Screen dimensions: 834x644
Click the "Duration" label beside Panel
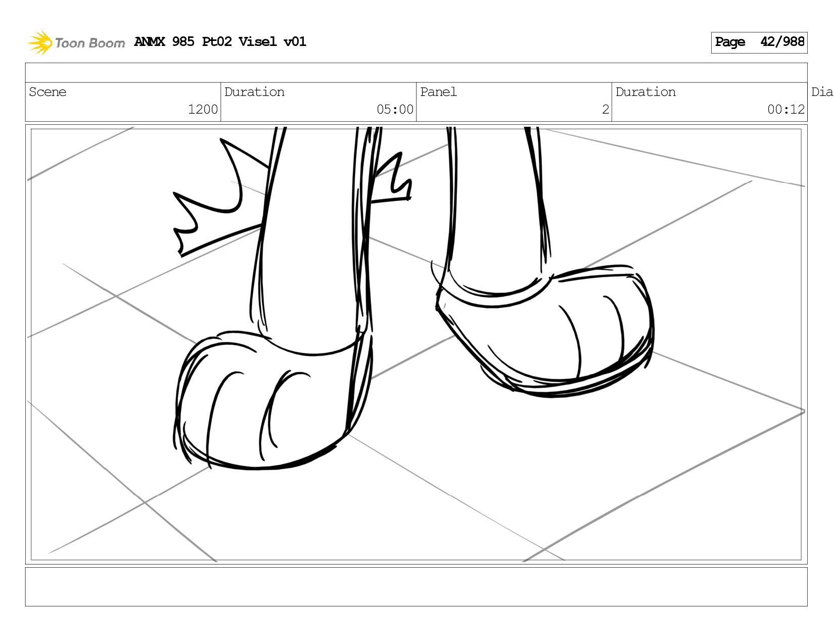point(645,92)
